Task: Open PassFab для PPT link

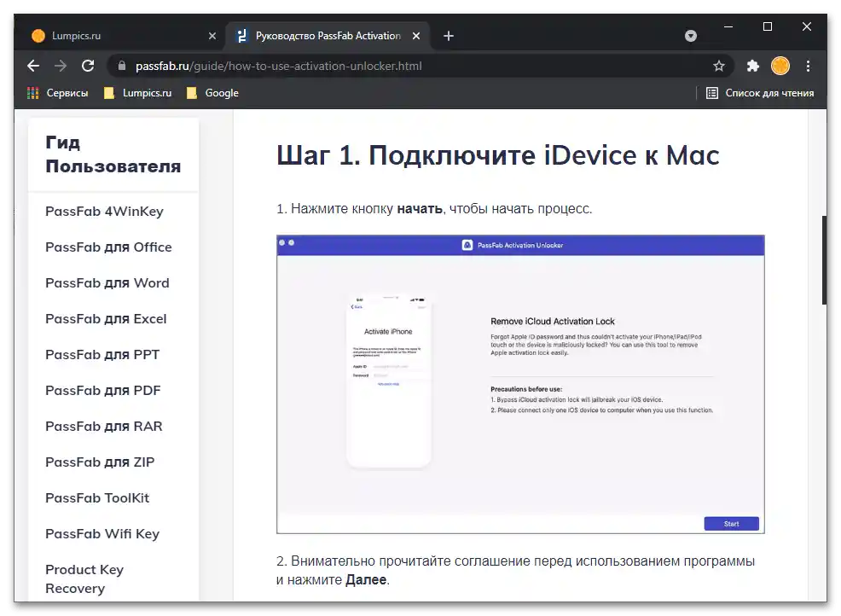Action: (102, 355)
